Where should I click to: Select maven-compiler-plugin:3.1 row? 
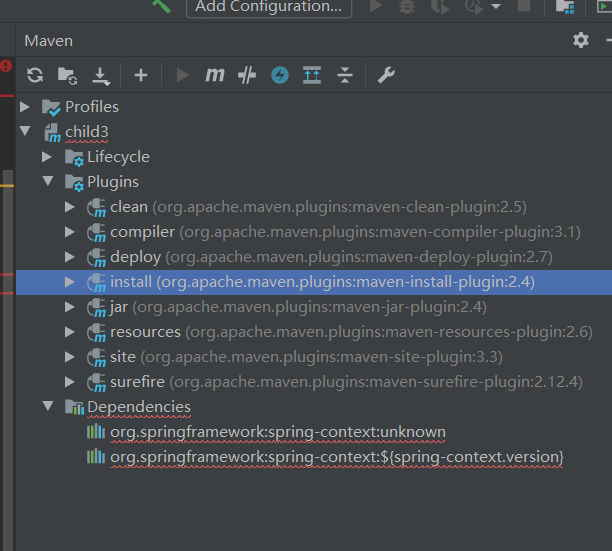[314, 232]
